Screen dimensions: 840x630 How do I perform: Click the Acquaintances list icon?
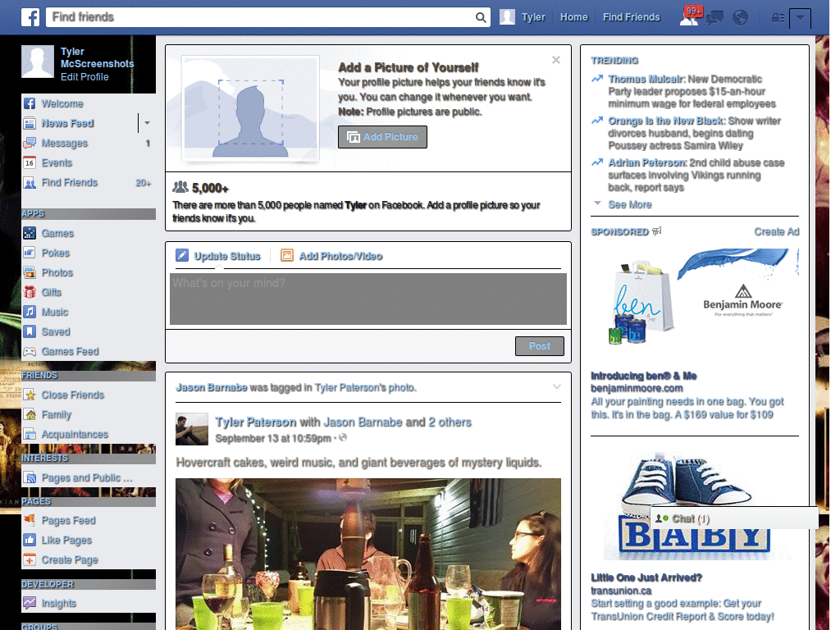click(30, 434)
